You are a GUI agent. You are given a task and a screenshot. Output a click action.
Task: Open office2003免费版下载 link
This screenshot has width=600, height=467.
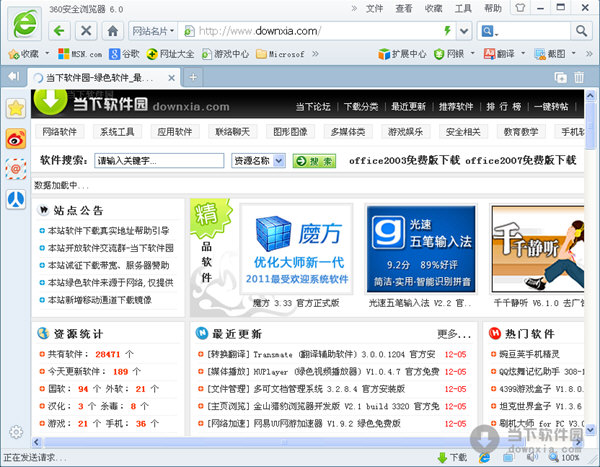[x=404, y=160]
